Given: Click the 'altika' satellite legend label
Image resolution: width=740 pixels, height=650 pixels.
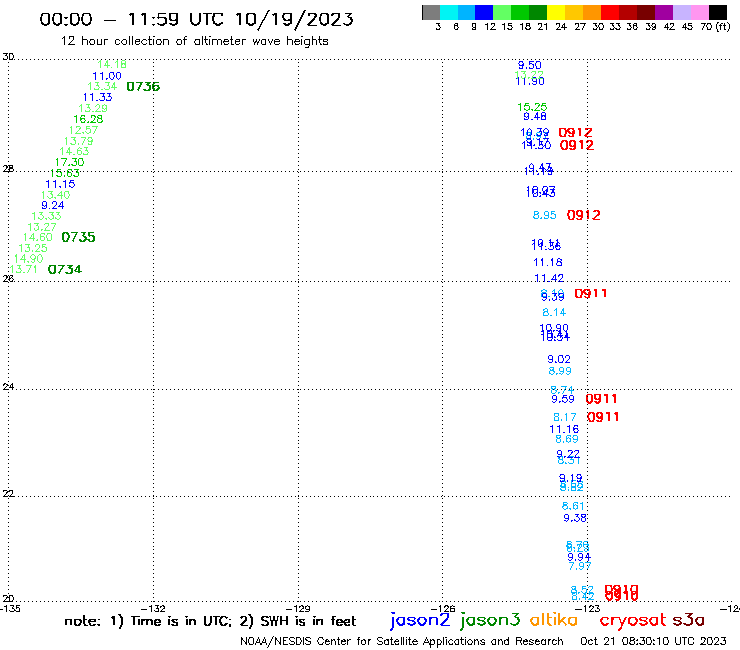Looking at the screenshot, I should [x=553, y=620].
